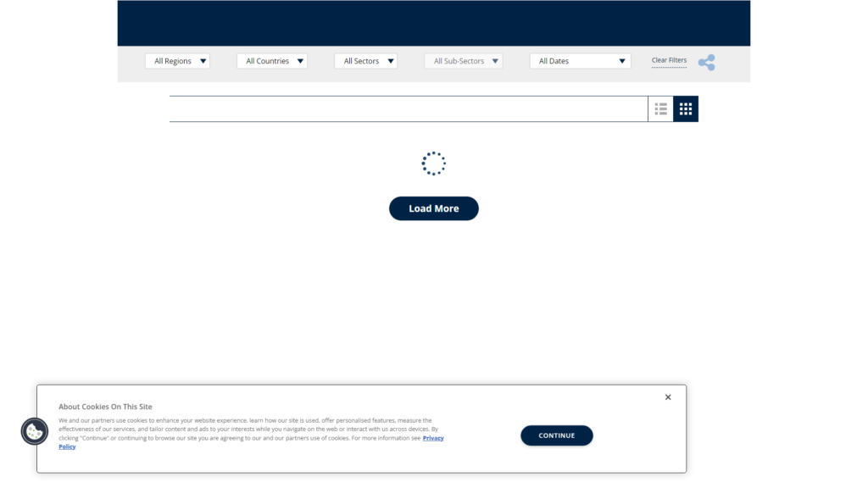This screenshot has height=488, width=868.
Task: Open cookie settings via cookie icon
Action: click(34, 431)
